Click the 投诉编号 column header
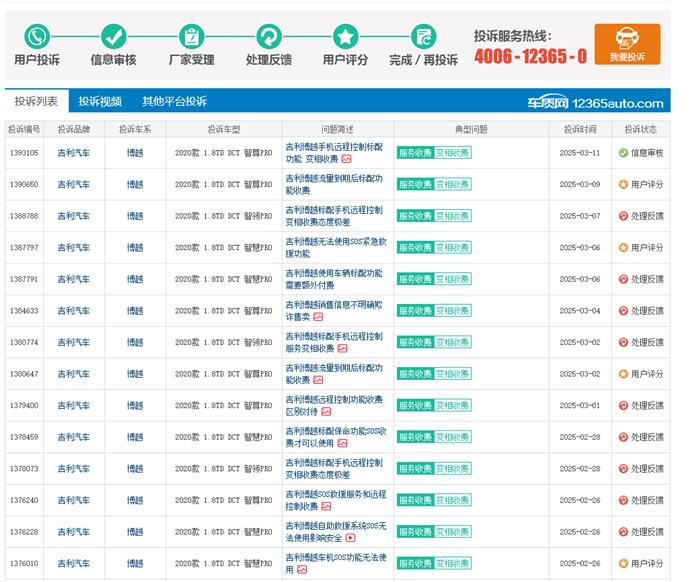The width and height of the screenshot is (700, 582). tap(24, 129)
